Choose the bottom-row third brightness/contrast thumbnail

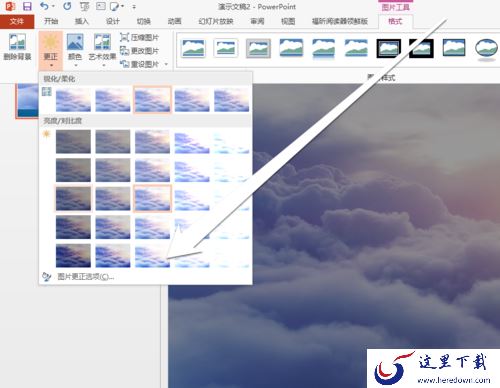(152, 255)
